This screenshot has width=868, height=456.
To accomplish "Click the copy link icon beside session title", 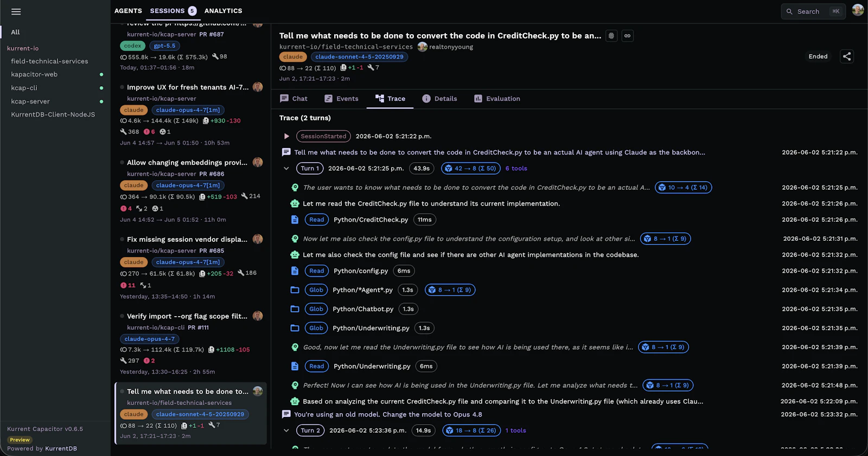I will pyautogui.click(x=627, y=36).
